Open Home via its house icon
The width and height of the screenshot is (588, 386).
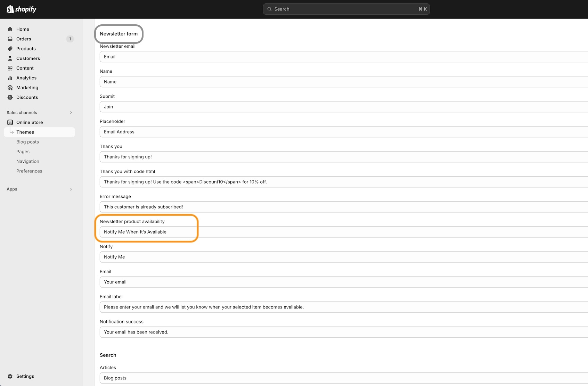point(10,29)
